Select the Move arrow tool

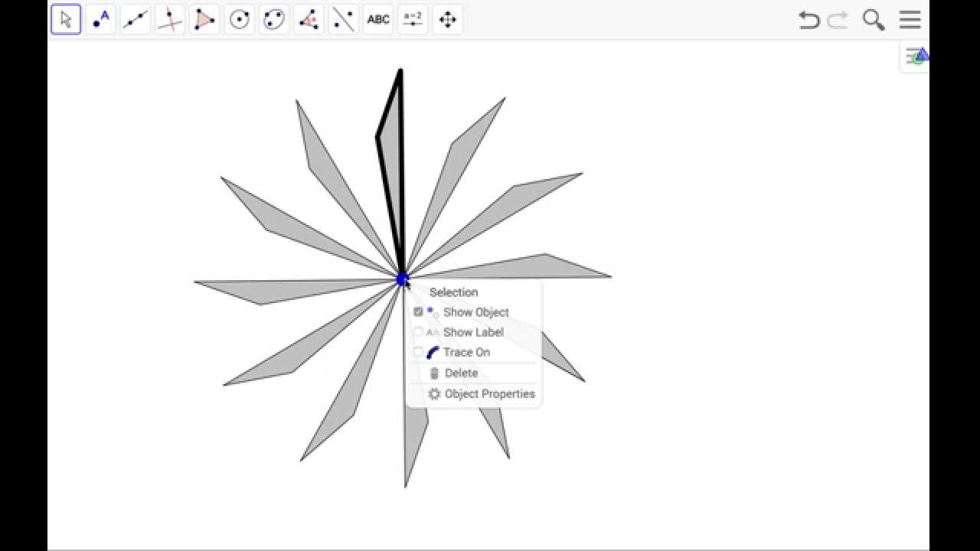[x=66, y=19]
